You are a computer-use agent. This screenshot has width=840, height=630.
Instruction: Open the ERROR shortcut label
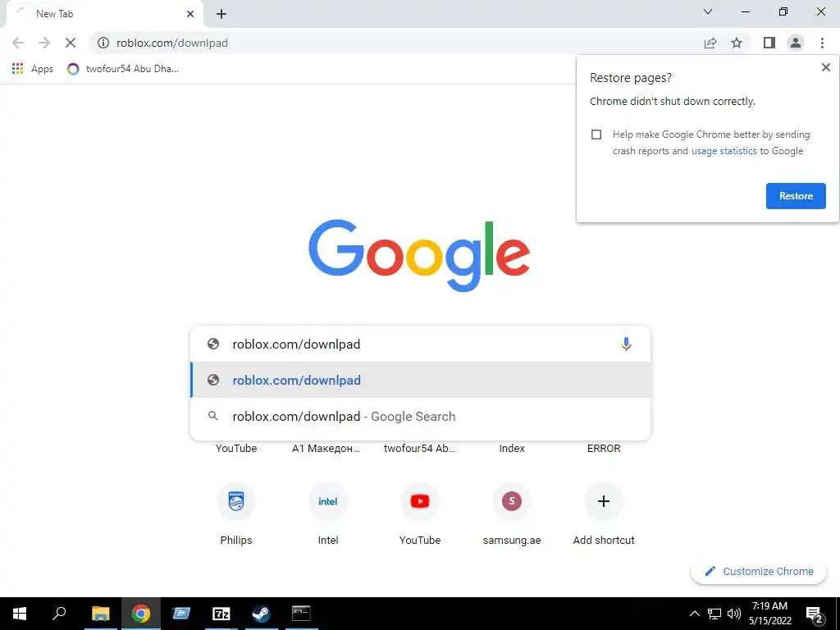click(x=603, y=449)
